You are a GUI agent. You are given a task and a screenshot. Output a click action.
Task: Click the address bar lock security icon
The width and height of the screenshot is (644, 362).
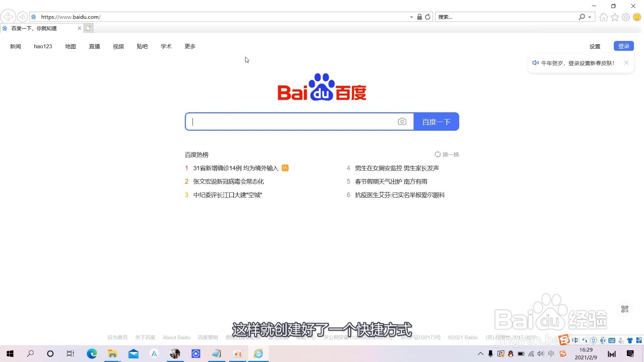pyautogui.click(x=419, y=17)
